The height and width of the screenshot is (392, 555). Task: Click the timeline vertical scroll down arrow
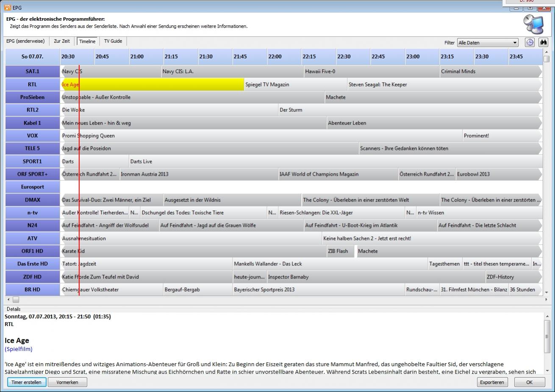546,292
